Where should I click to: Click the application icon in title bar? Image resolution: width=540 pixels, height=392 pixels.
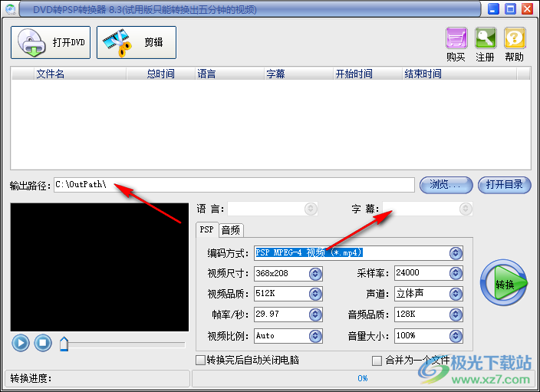tap(10, 9)
